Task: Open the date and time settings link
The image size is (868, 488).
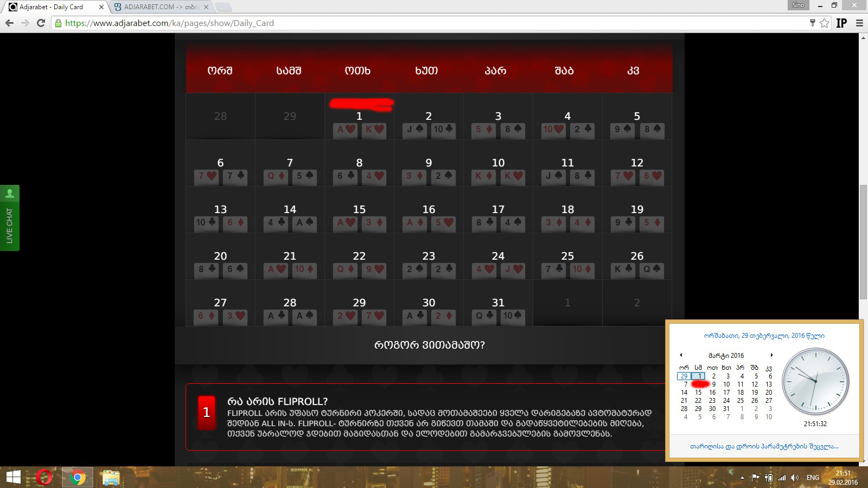Action: (x=764, y=446)
